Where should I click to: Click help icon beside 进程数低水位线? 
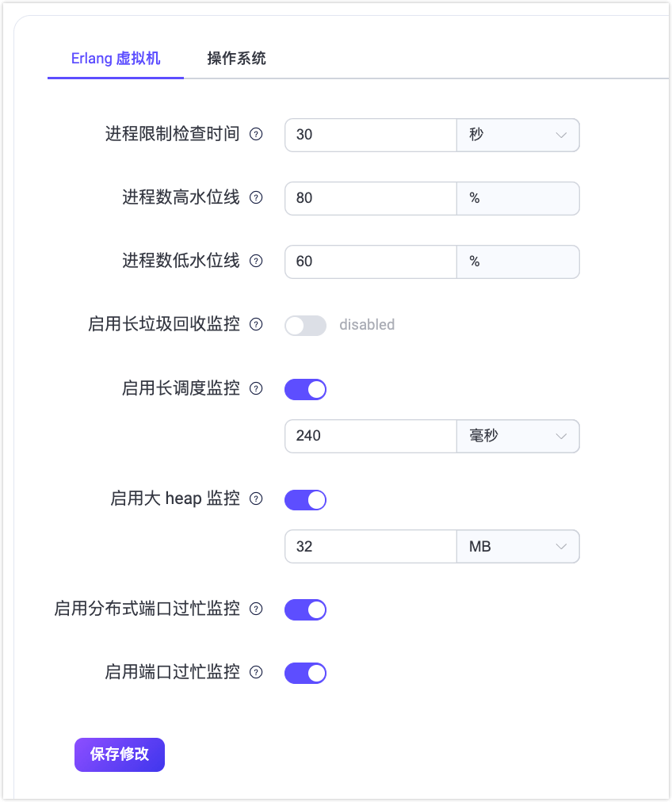click(256, 262)
